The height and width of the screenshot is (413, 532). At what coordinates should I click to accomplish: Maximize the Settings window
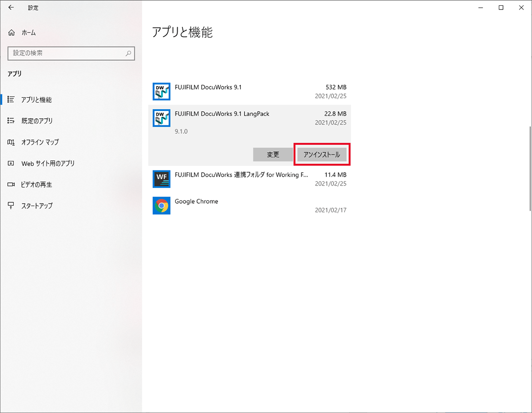[501, 8]
